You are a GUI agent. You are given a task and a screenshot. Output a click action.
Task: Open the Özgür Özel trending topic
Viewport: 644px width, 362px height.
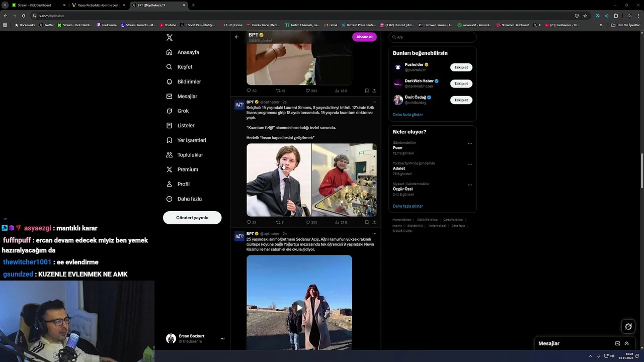(403, 189)
